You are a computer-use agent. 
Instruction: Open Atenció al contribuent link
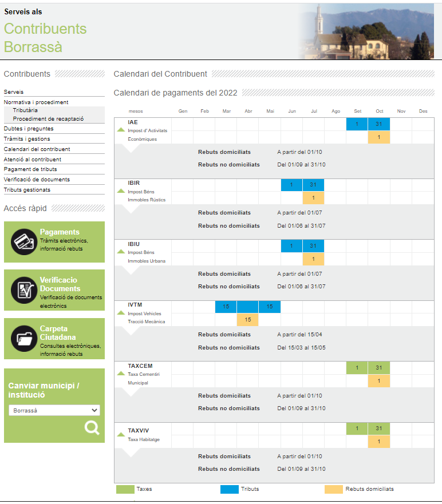click(33, 160)
